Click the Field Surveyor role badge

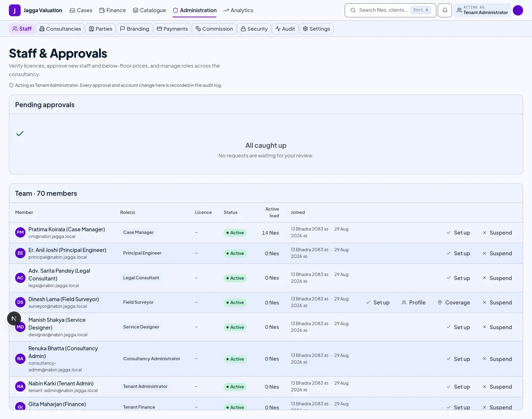pyautogui.click(x=139, y=302)
